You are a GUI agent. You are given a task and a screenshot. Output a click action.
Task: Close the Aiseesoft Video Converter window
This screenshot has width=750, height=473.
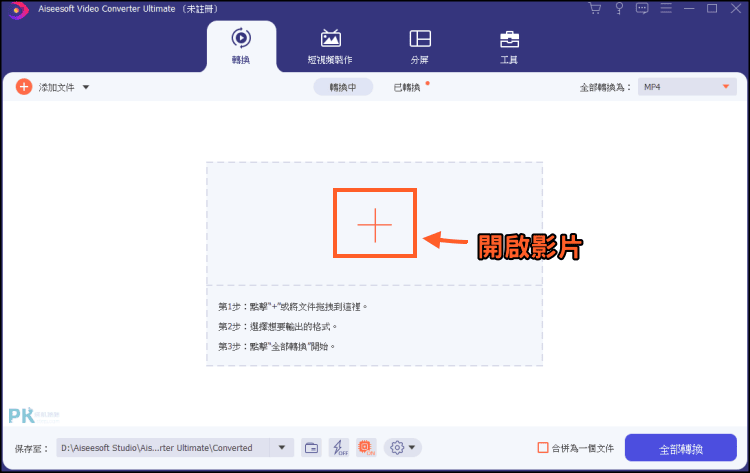736,9
